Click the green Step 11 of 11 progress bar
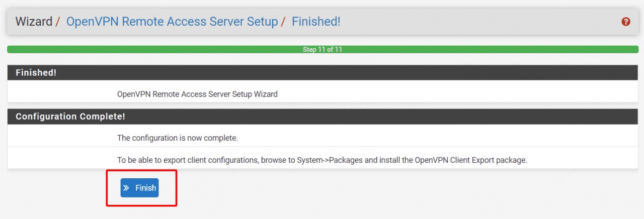 322,50
